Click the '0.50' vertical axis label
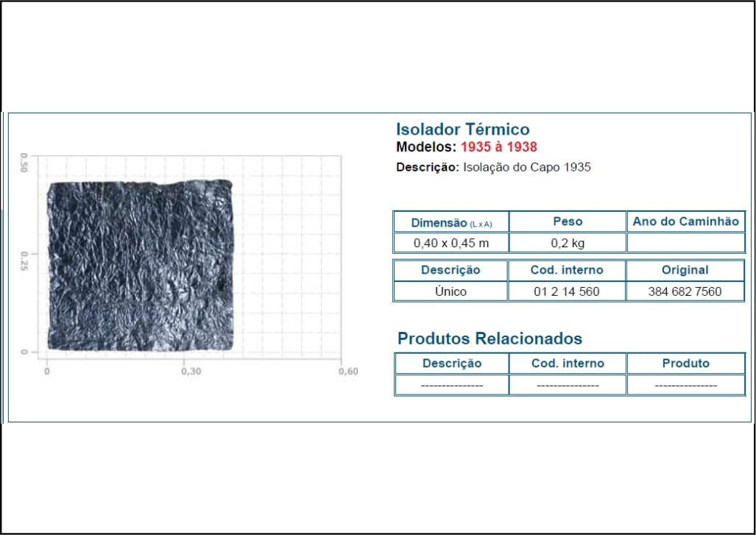Image resolution: width=756 pixels, height=535 pixels. click(24, 163)
